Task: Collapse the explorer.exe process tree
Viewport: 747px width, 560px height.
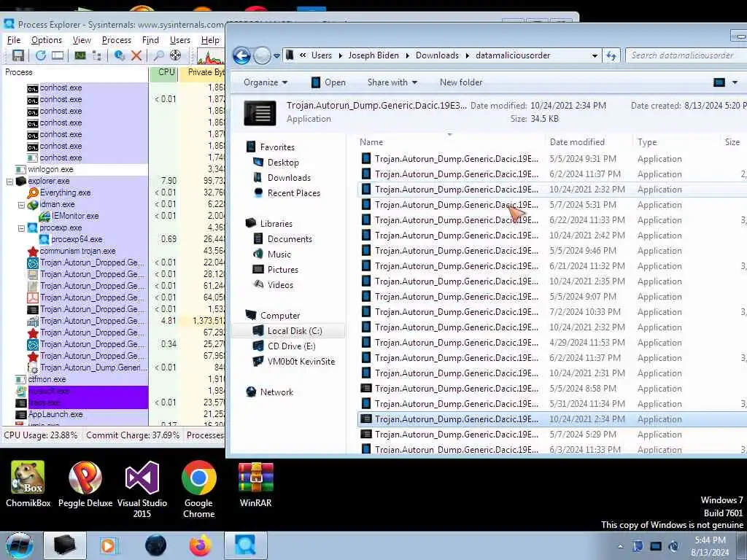Action: tap(9, 182)
